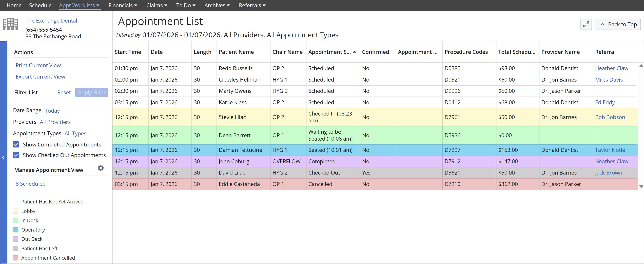Open the Referrals dropdown
The image size is (644, 264).
[x=252, y=5]
